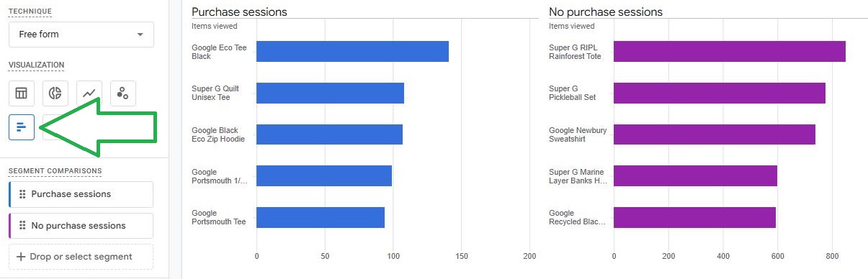Select the line chart visualization icon
This screenshot has width=868, height=279.
(x=89, y=93)
